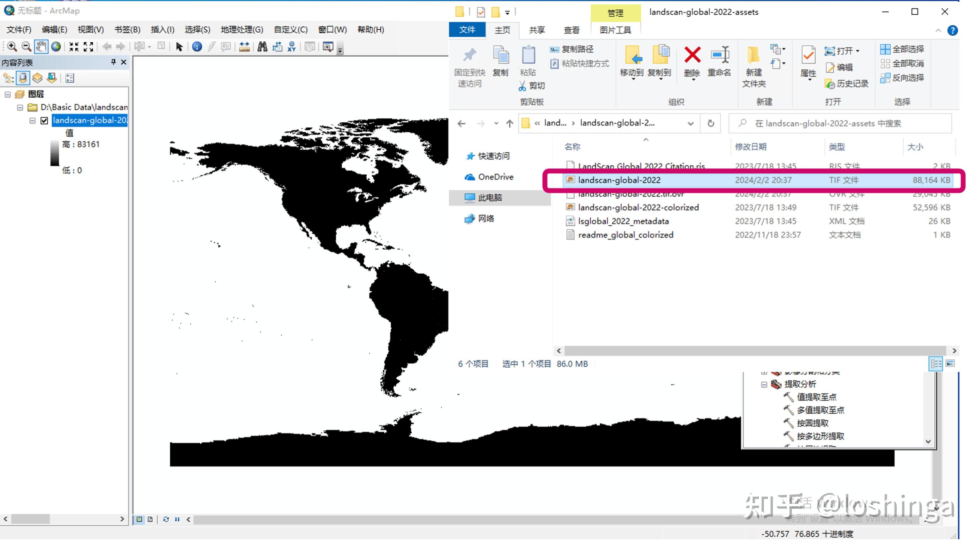Viewport: 980px width, 550px height.
Task: Click the Fixed Zoom Out icon
Action: 88,47
